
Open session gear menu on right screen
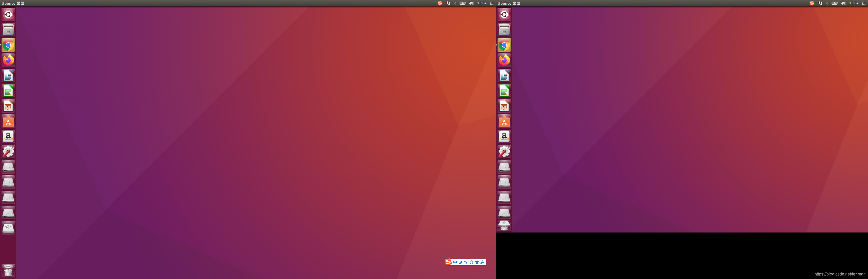(864, 3)
